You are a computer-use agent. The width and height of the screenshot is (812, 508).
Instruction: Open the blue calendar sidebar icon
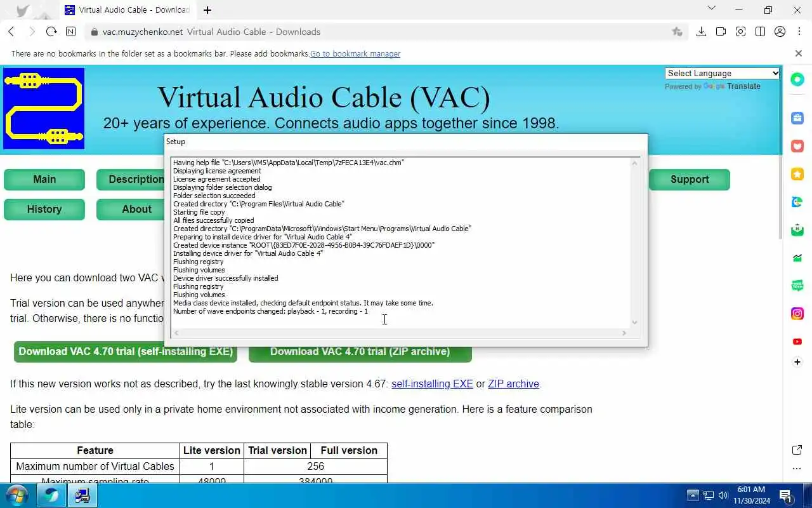pos(797,118)
